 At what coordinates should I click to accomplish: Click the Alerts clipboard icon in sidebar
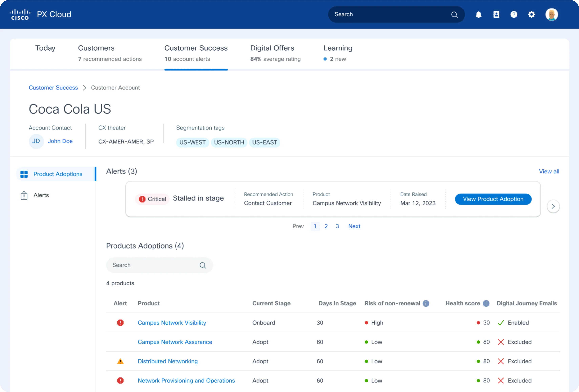pos(24,195)
